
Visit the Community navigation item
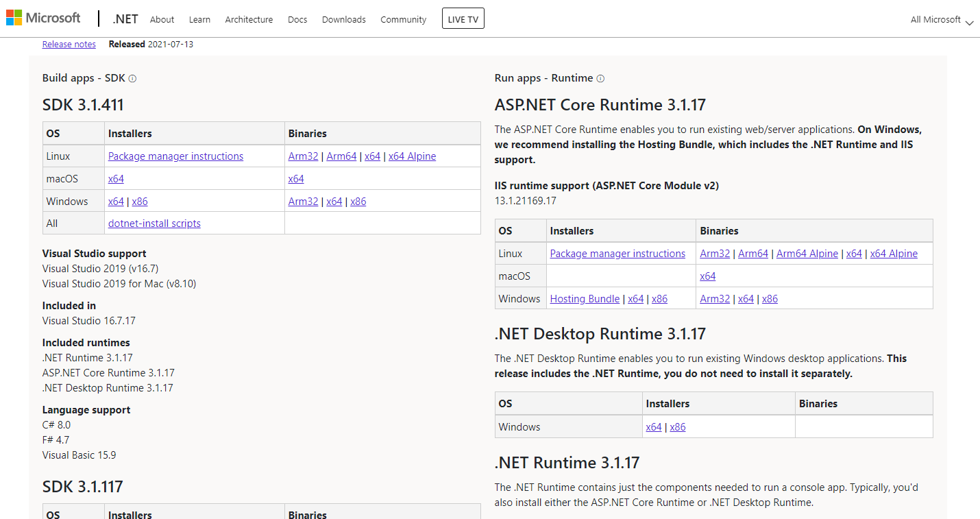[x=403, y=20]
